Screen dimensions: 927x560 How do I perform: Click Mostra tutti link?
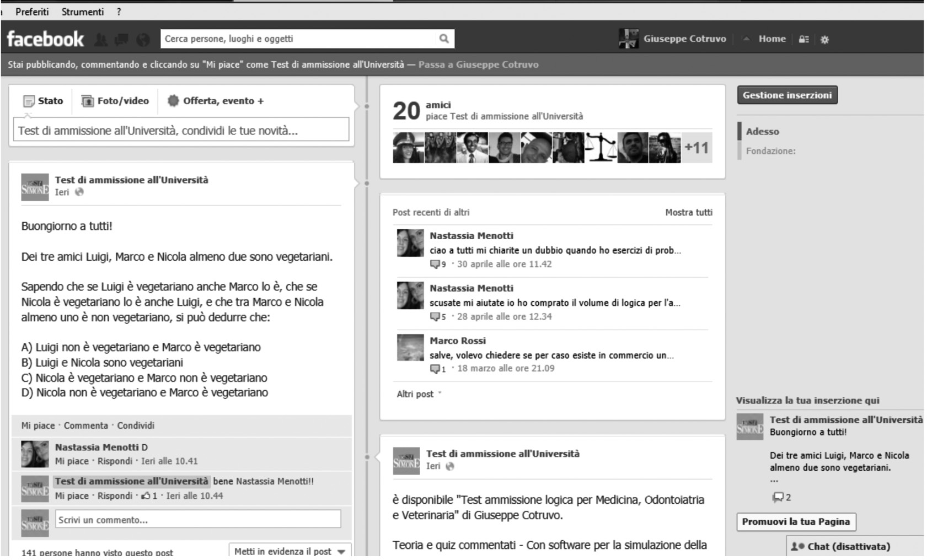689,212
